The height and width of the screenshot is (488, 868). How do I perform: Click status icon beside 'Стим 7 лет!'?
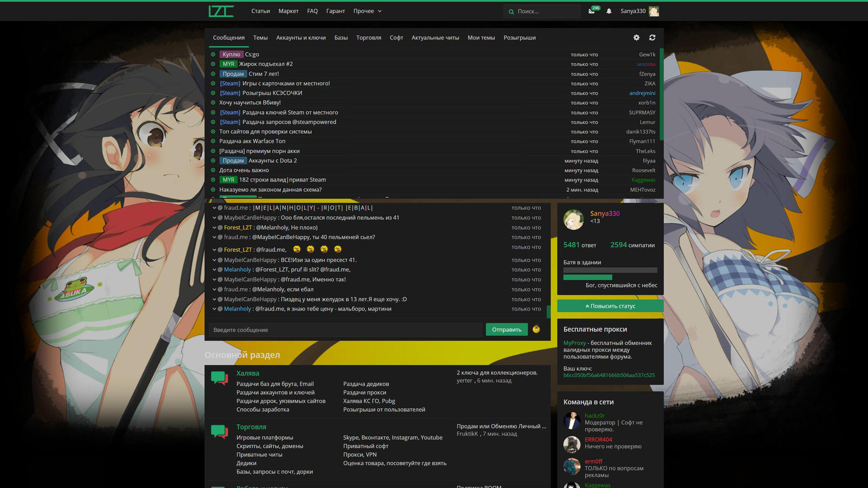pos(213,74)
